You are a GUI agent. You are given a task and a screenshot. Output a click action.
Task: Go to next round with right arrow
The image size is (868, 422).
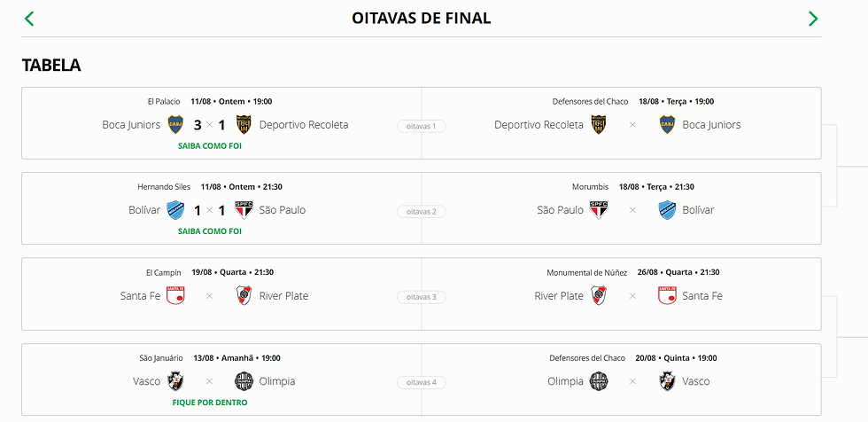point(813,19)
